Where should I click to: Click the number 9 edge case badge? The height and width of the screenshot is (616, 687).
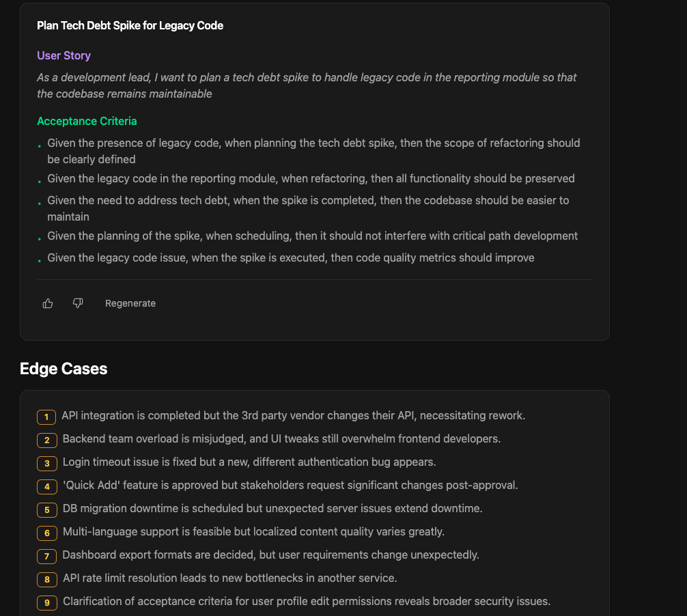click(x=46, y=602)
